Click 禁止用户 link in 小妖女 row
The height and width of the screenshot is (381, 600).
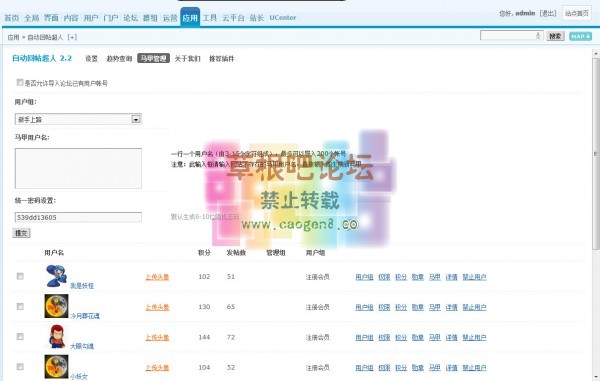point(474,367)
